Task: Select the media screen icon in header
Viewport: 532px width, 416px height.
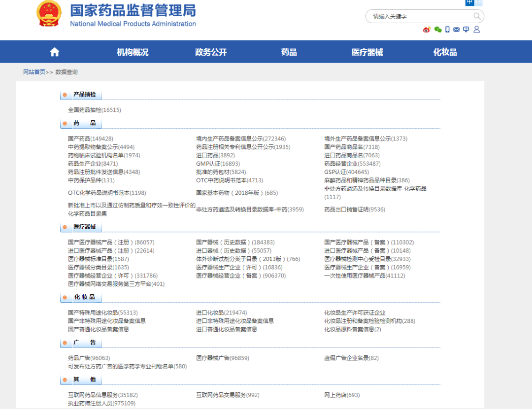Action: pos(466,30)
